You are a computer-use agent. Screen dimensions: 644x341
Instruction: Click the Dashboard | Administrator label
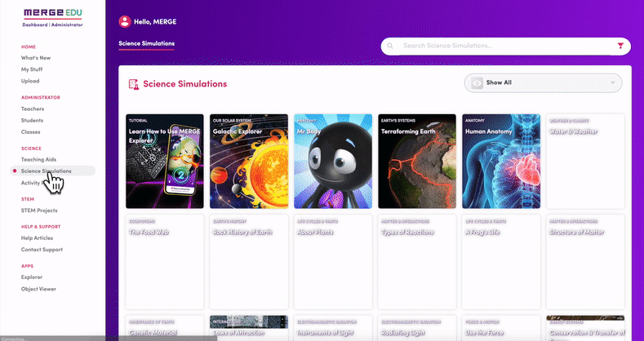[52, 24]
